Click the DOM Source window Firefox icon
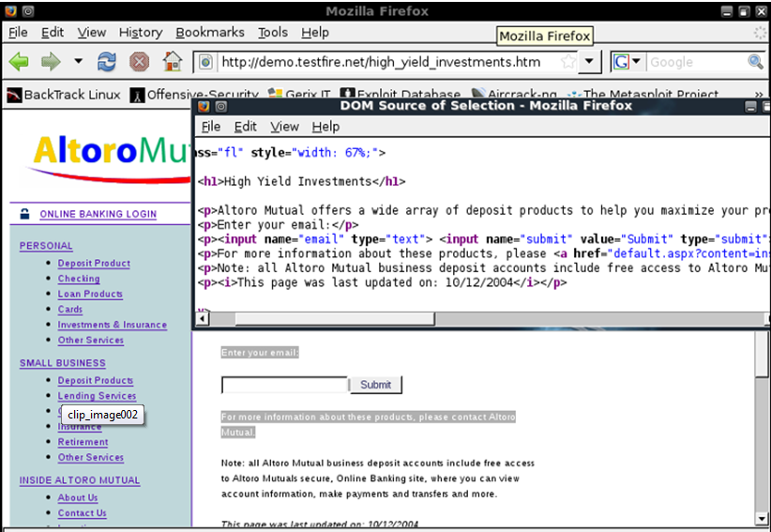This screenshot has height=532, width=771. pos(204,106)
